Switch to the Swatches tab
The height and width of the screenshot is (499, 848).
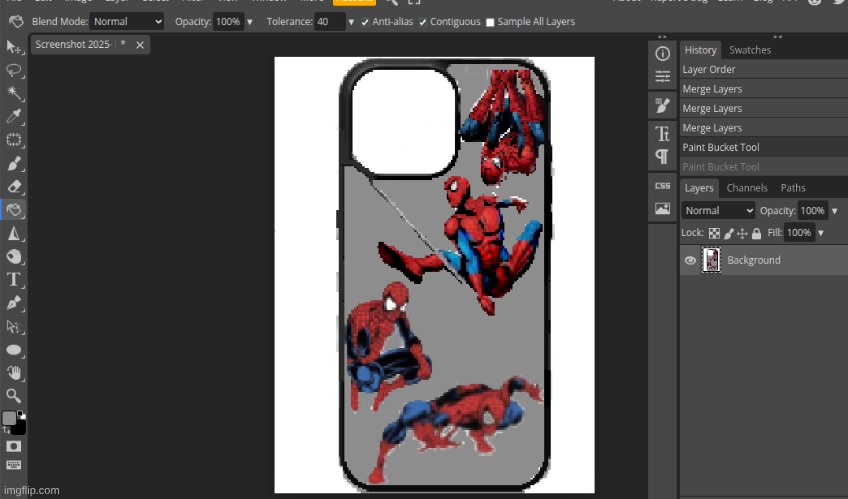pyautogui.click(x=750, y=50)
